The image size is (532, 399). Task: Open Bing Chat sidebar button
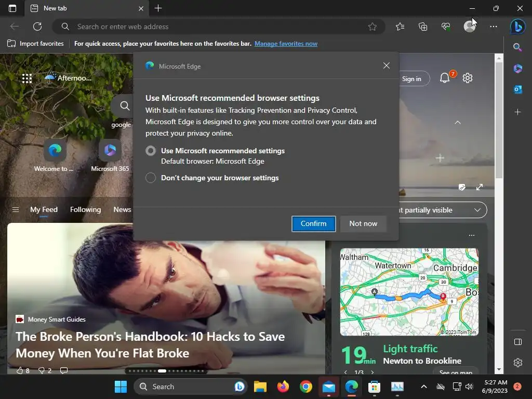pyautogui.click(x=518, y=26)
